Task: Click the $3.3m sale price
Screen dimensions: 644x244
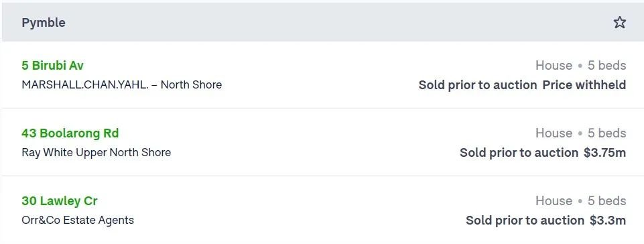Action: click(608, 221)
